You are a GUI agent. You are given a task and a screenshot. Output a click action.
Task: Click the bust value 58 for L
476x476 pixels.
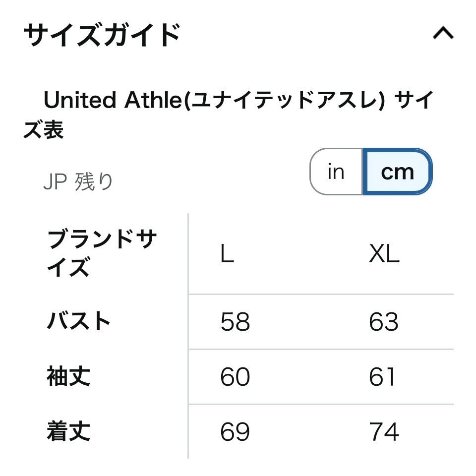click(235, 322)
